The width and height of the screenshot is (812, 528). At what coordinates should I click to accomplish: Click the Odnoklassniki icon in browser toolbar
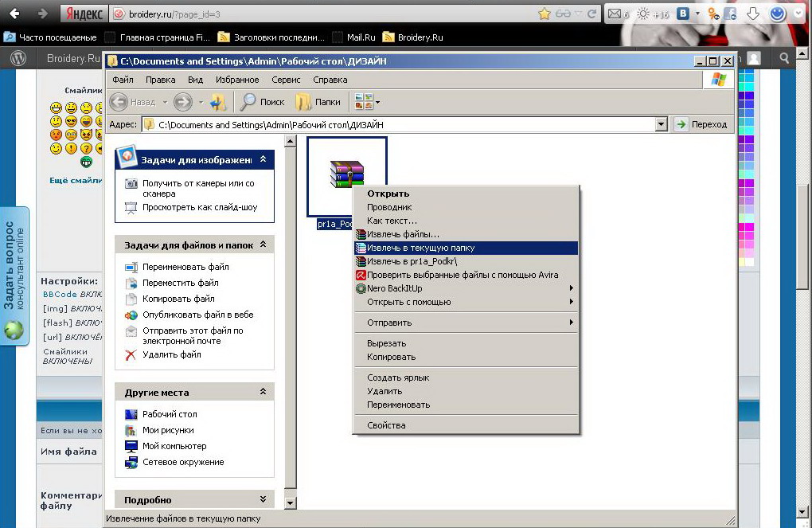pyautogui.click(x=714, y=14)
